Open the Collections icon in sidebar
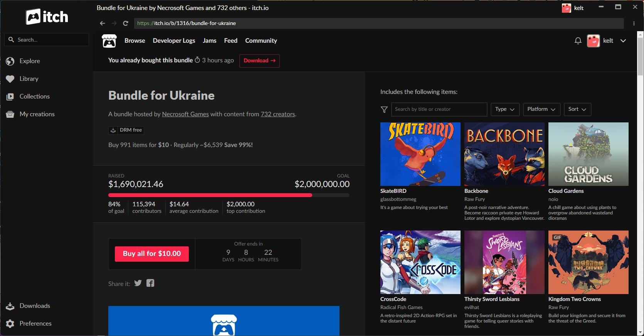The width and height of the screenshot is (644, 336). click(10, 97)
